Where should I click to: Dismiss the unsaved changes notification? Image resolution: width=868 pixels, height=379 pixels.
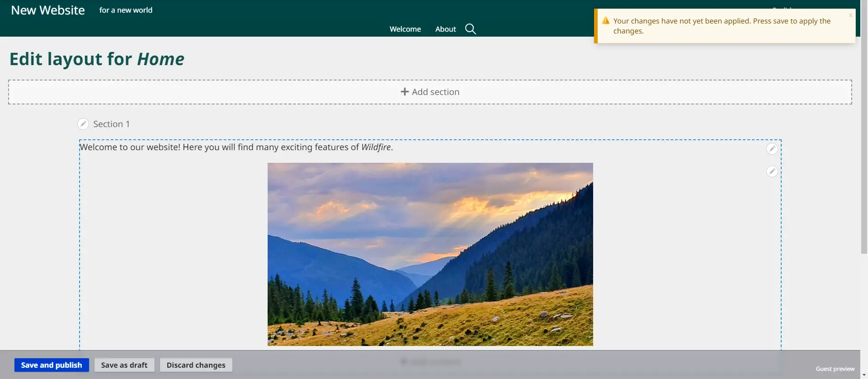click(850, 15)
